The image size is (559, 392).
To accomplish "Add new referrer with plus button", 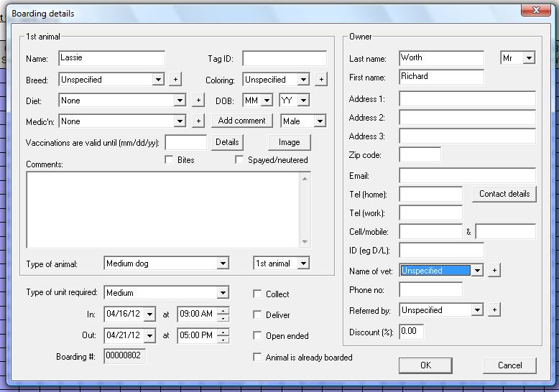I will tap(494, 310).
